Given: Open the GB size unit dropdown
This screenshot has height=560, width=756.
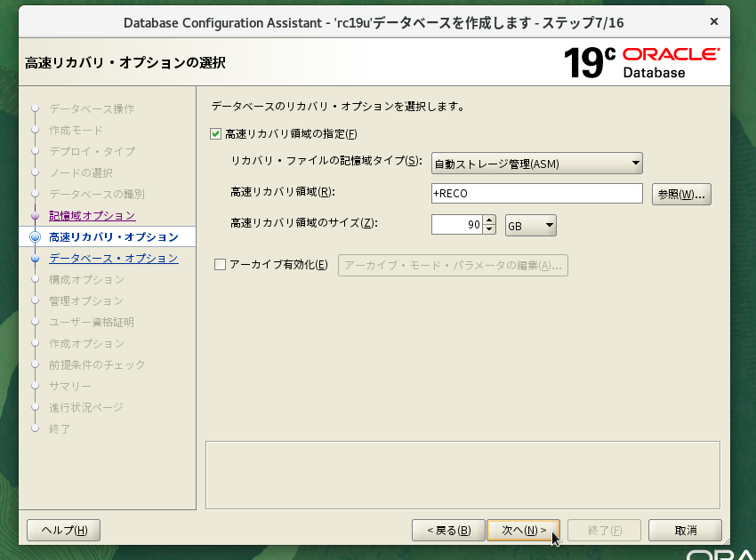Looking at the screenshot, I should point(530,226).
